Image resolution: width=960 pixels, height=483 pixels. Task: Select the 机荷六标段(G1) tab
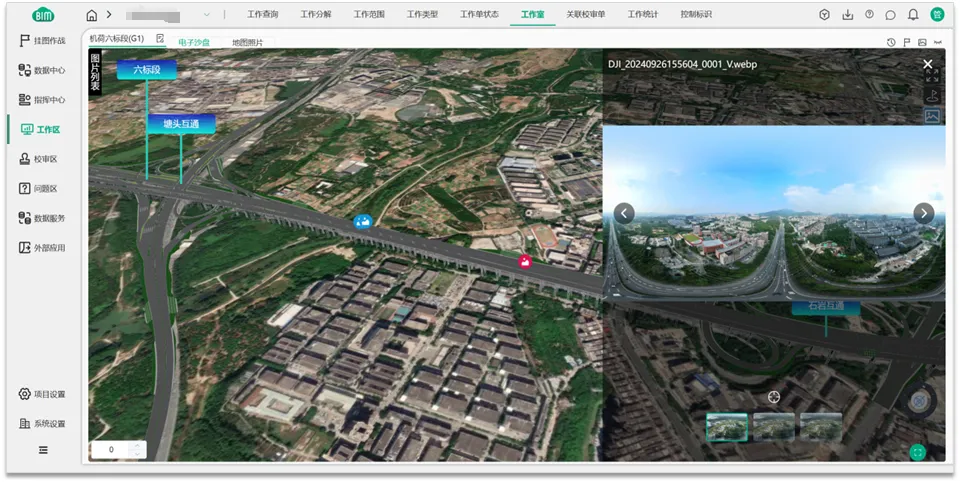[118, 39]
